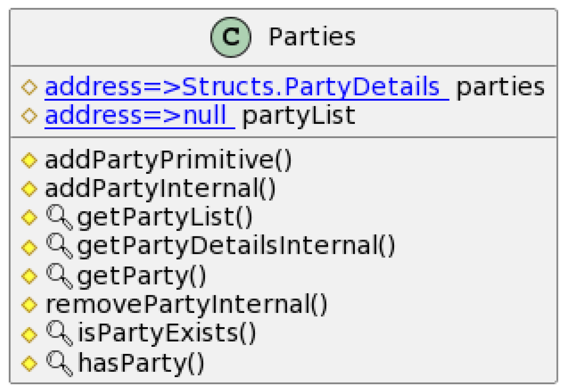The height and width of the screenshot is (392, 565).
Task: Select the Parties class title
Action: [312, 37]
